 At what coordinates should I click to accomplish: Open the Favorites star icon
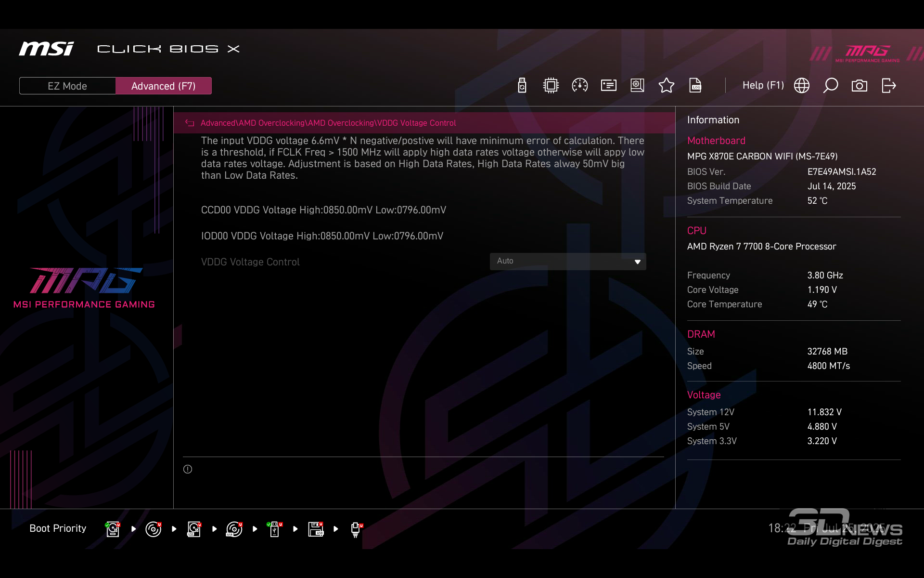[x=667, y=86]
